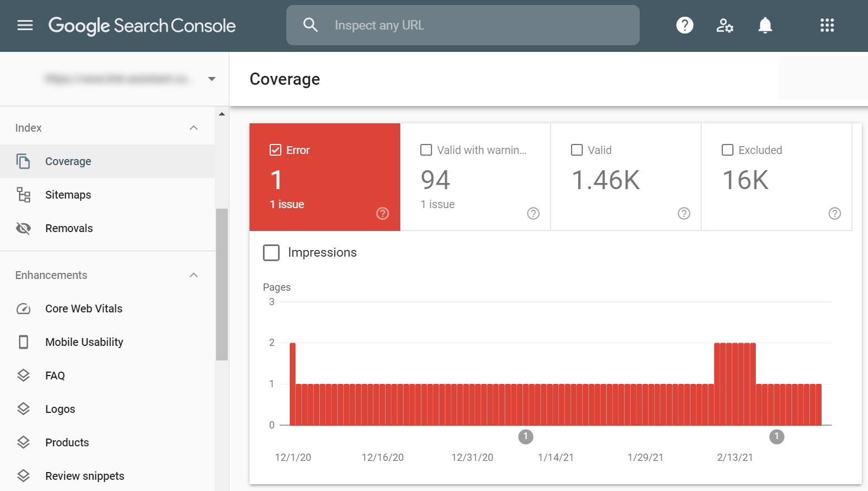
Task: Select the 16K excluded count
Action: 746,180
